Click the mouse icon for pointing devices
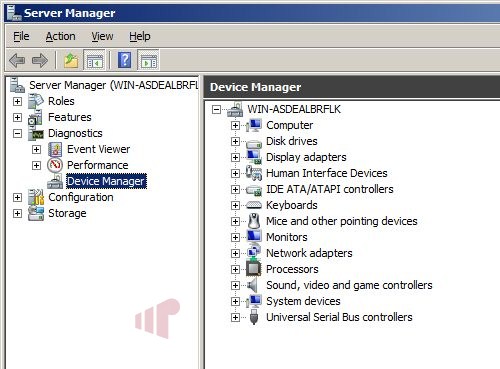The width and height of the screenshot is (500, 369). (x=254, y=221)
